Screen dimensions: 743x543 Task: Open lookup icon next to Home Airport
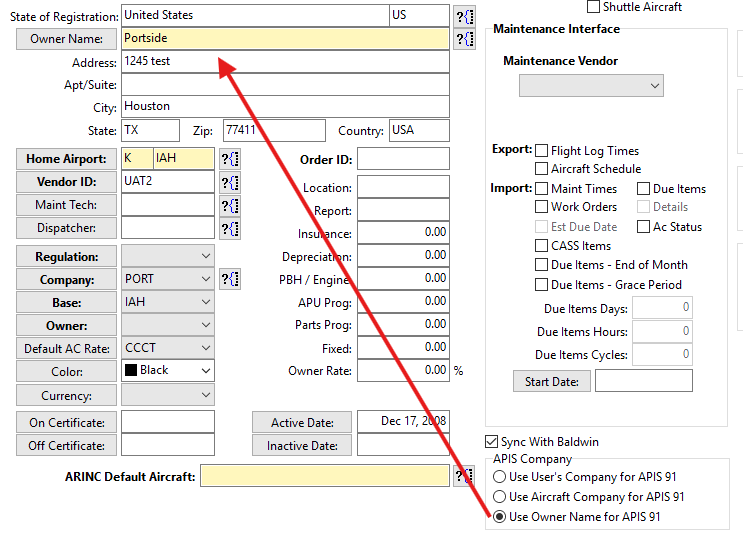230,159
